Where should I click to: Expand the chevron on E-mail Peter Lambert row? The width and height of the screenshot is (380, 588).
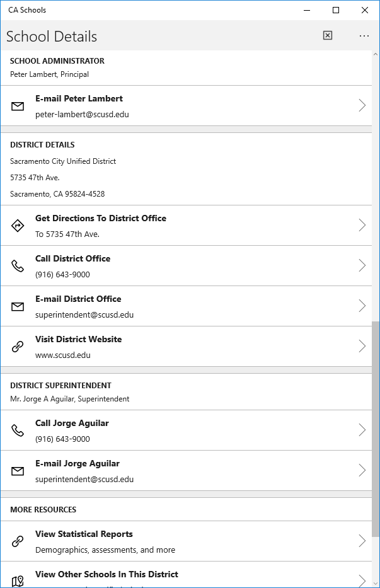click(362, 106)
